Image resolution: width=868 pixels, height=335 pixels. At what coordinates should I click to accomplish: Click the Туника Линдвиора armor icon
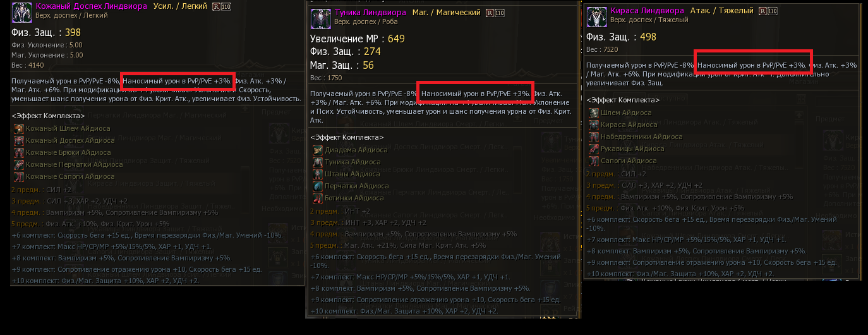[x=320, y=18]
